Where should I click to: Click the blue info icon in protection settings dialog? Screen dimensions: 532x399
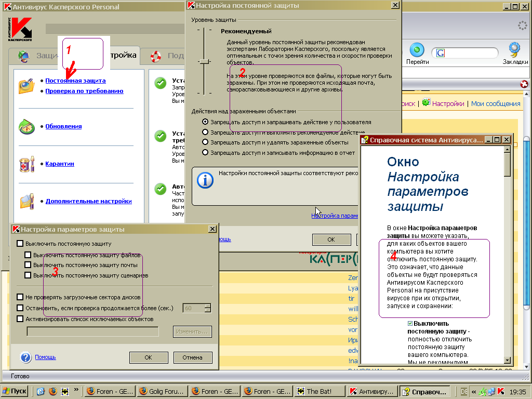(205, 180)
